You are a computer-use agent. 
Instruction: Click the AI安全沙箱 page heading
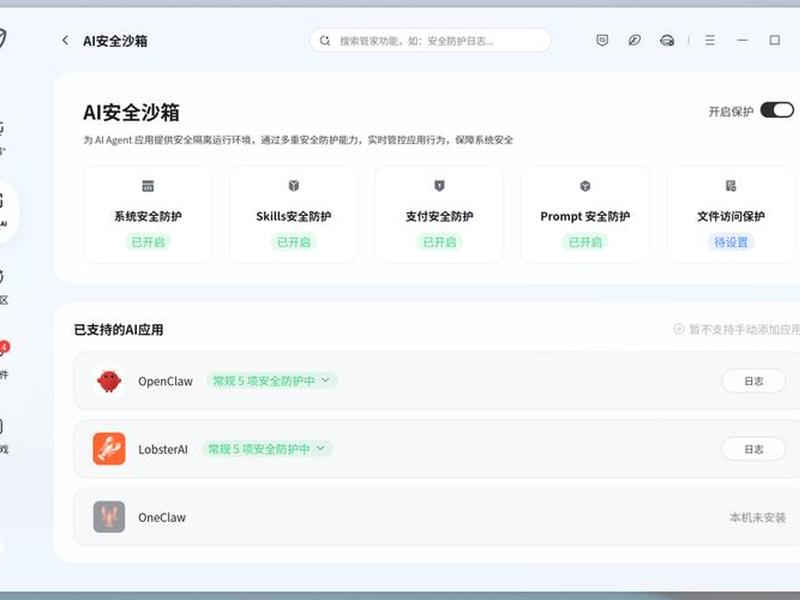click(131, 112)
